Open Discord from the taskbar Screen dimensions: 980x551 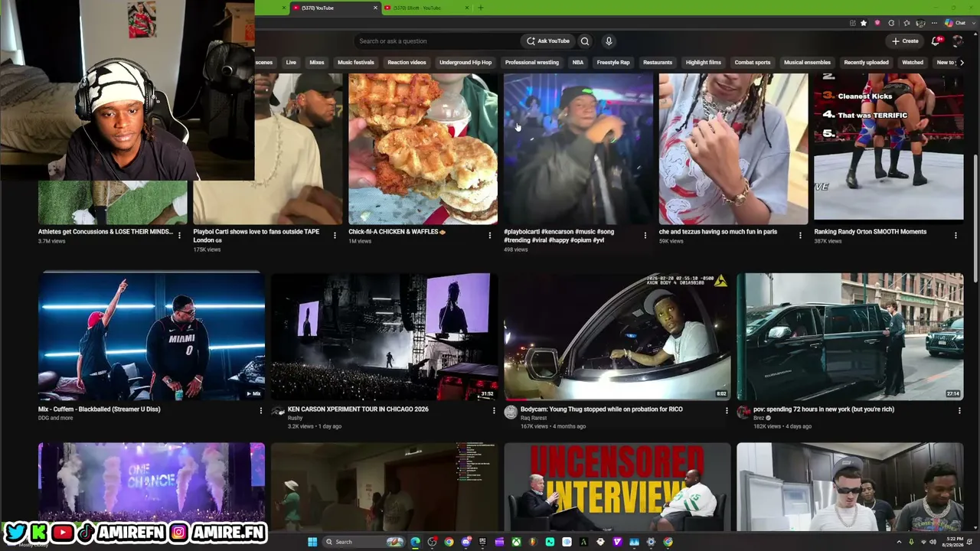point(465,542)
